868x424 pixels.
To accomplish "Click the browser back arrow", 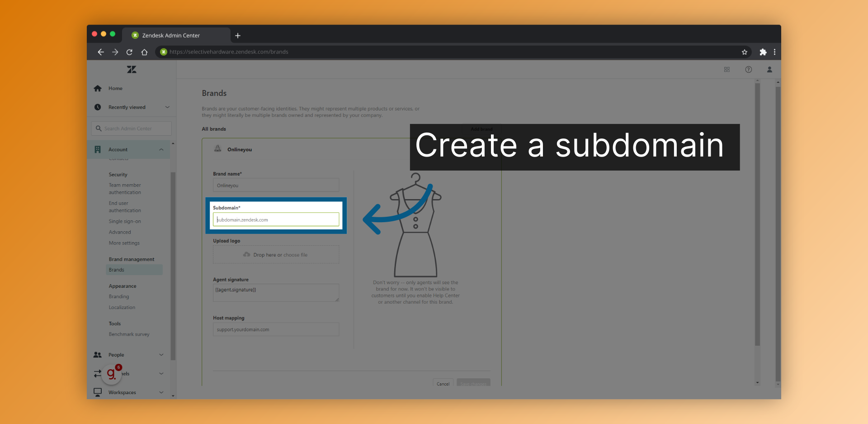I will (x=101, y=52).
